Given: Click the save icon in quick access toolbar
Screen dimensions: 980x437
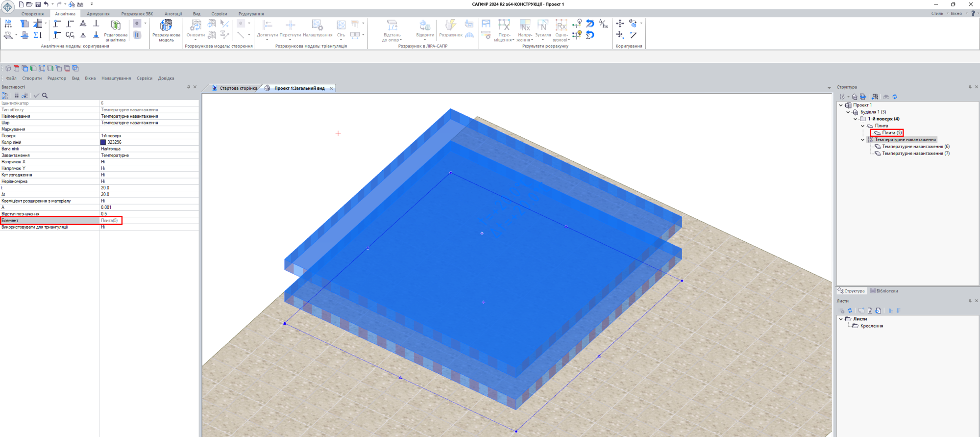Looking at the screenshot, I should point(38,4).
